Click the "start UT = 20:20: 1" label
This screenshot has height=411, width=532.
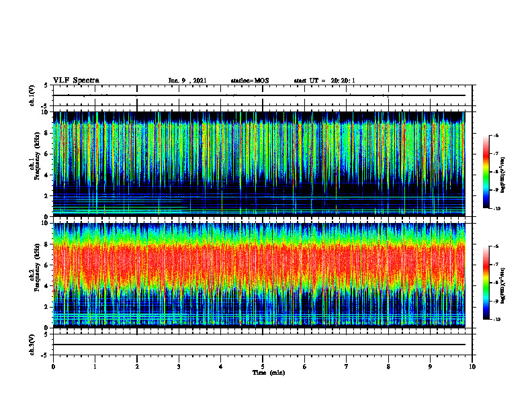point(324,81)
